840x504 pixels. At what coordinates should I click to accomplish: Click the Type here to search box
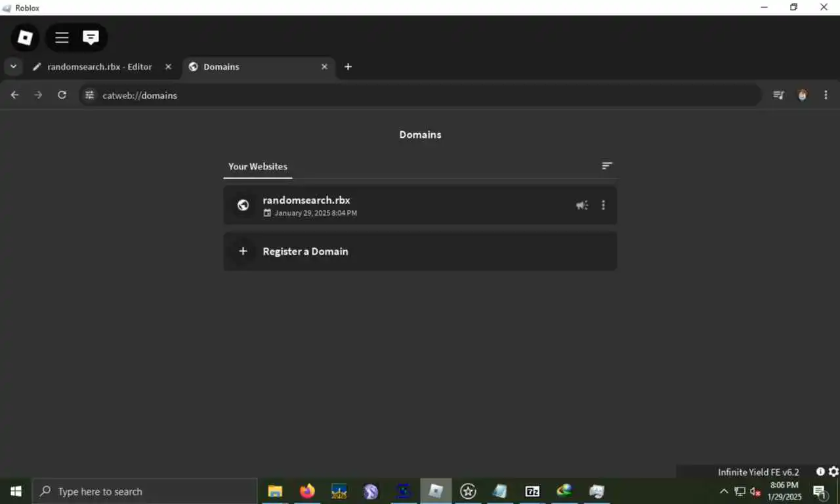click(144, 491)
